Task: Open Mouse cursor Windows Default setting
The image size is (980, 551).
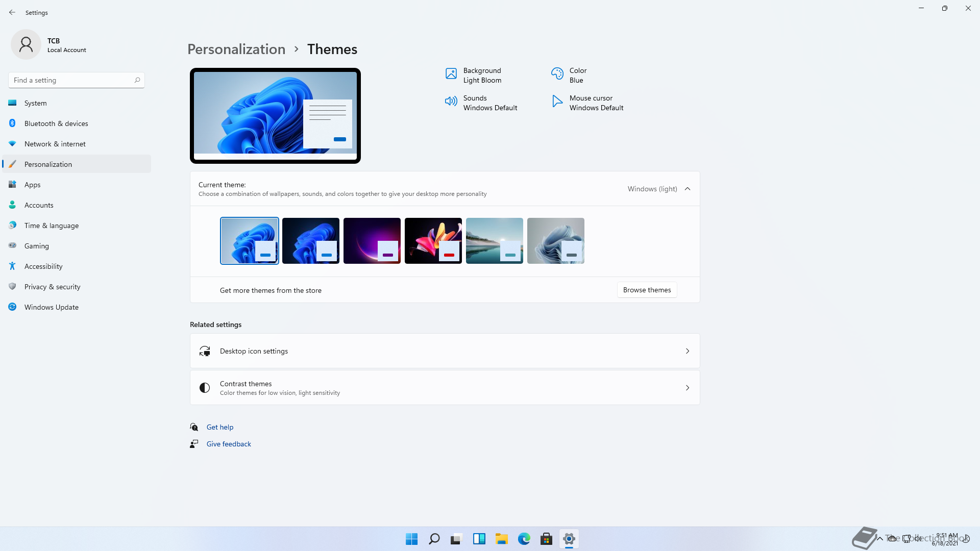Action: 587,103
